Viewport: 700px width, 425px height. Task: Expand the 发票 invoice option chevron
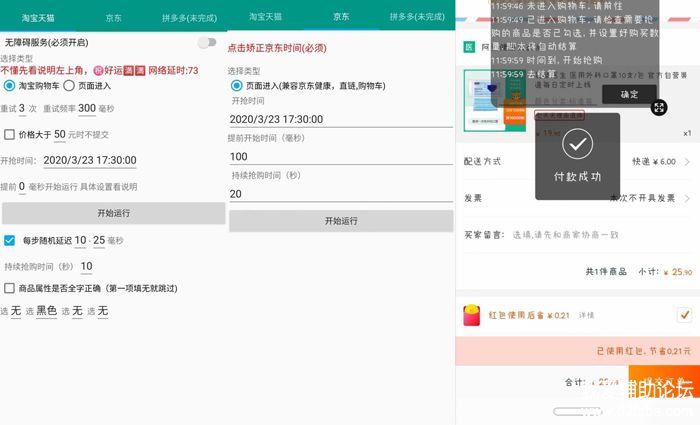(688, 198)
